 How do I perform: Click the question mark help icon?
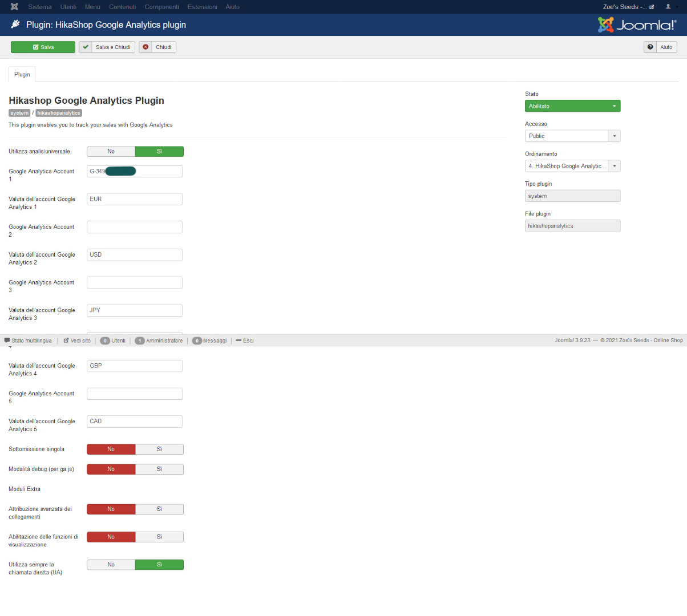650,47
